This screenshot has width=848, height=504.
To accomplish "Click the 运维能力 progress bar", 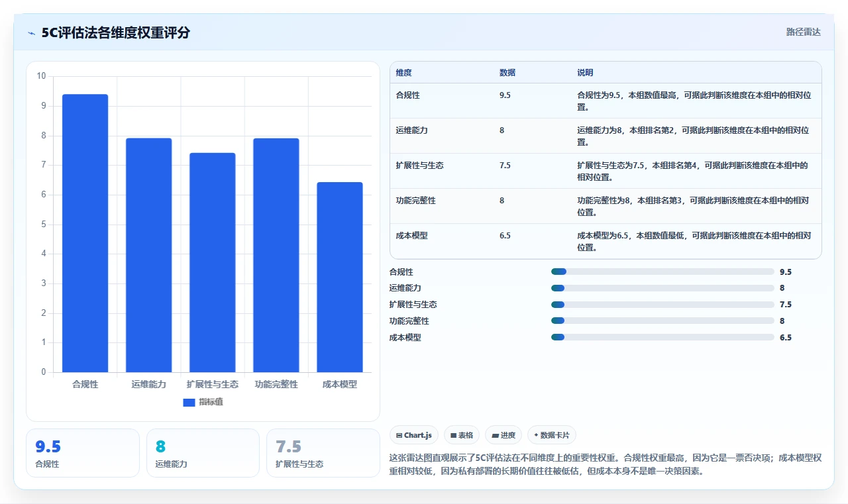I will [662, 288].
